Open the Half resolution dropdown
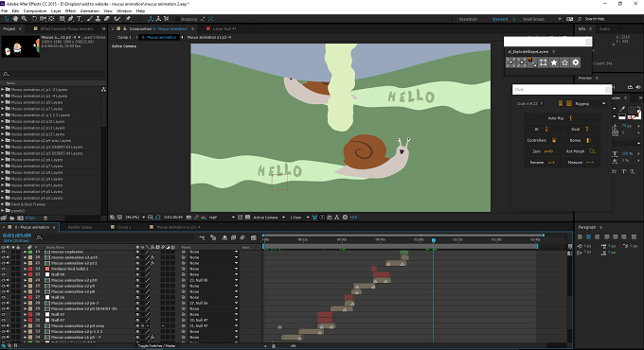This screenshot has height=350, width=644. [x=222, y=217]
